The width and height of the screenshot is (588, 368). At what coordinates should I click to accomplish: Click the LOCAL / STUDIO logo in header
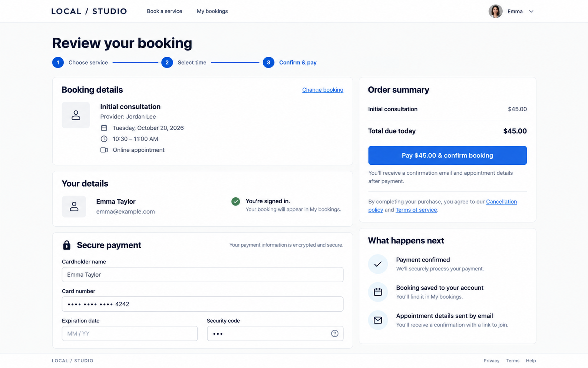[x=89, y=11]
